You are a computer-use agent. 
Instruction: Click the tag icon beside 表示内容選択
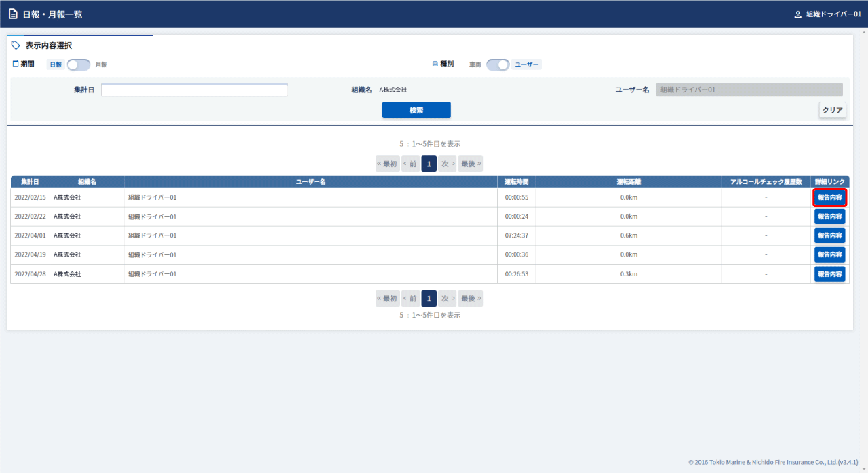tap(16, 45)
